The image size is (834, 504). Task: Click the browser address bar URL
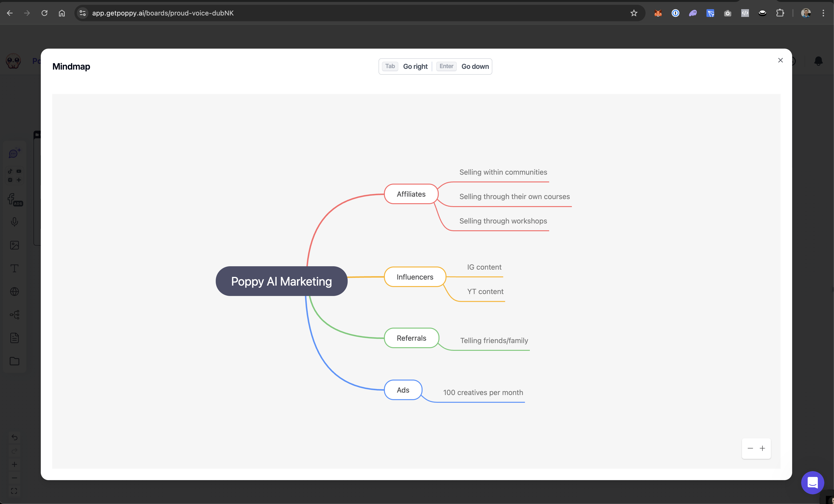point(163,13)
